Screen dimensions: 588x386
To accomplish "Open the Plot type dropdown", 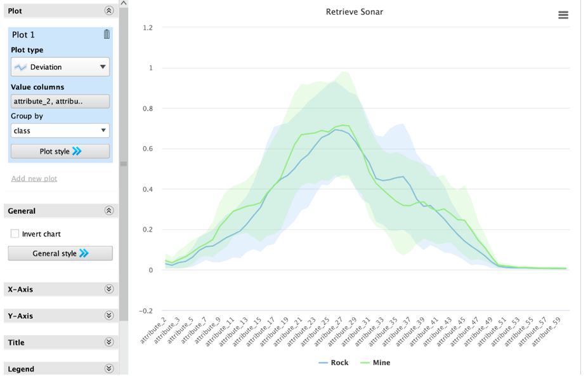I will [102, 67].
